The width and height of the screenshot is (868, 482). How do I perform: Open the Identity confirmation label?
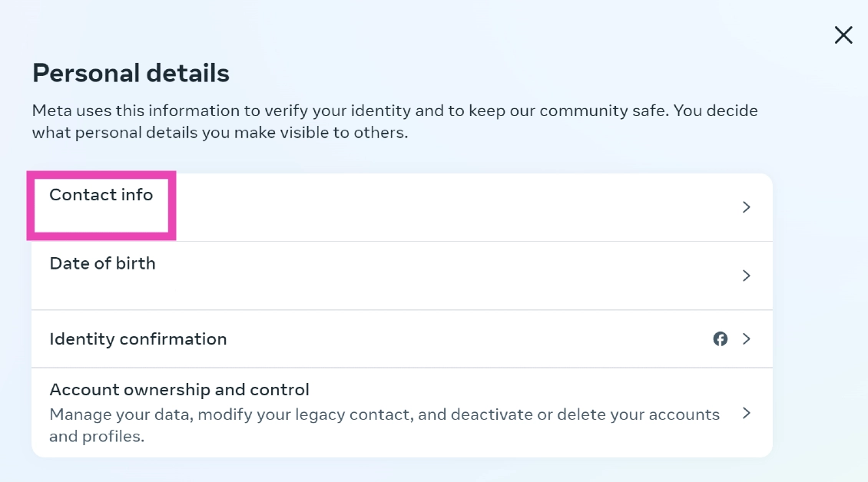[137, 338]
